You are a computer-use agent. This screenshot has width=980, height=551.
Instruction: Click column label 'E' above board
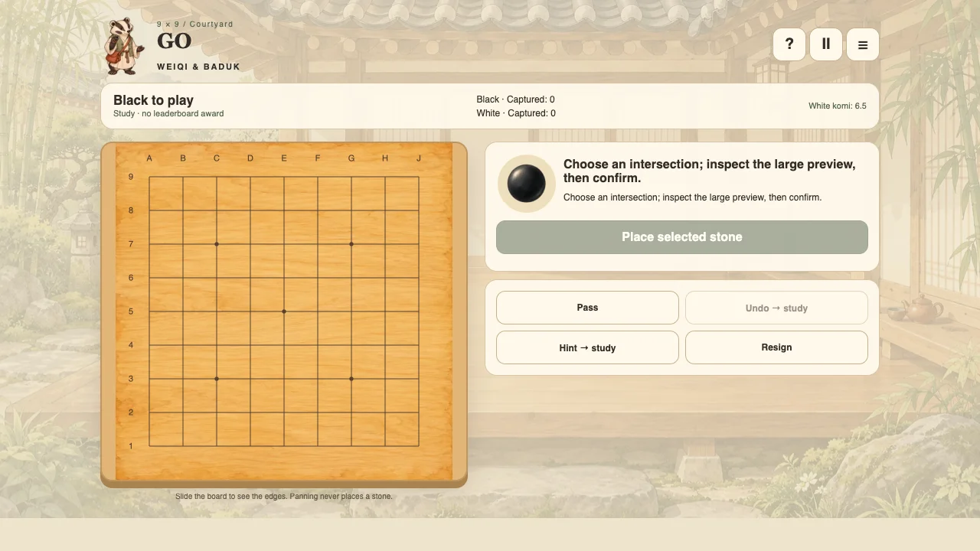point(284,158)
